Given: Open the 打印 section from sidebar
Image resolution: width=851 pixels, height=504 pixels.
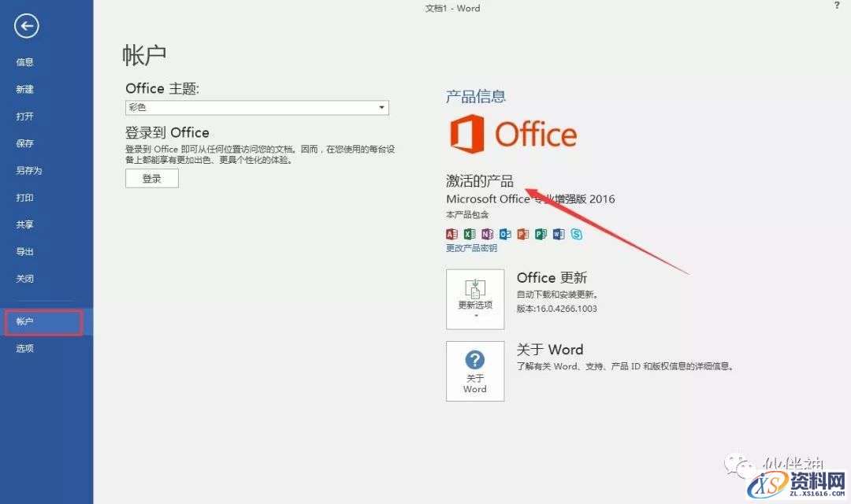Looking at the screenshot, I should tap(24, 197).
